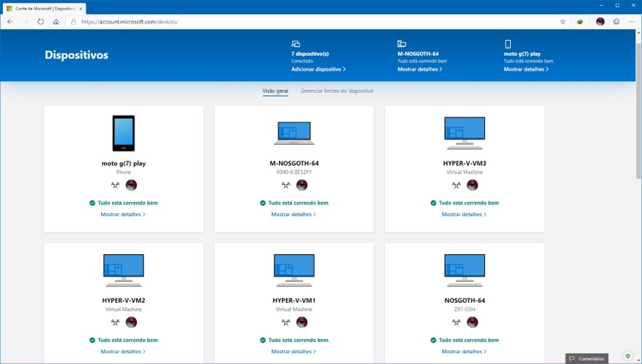642x364 pixels.
Task: Click the HYPER-V-VM2 device name
Action: coord(124,300)
